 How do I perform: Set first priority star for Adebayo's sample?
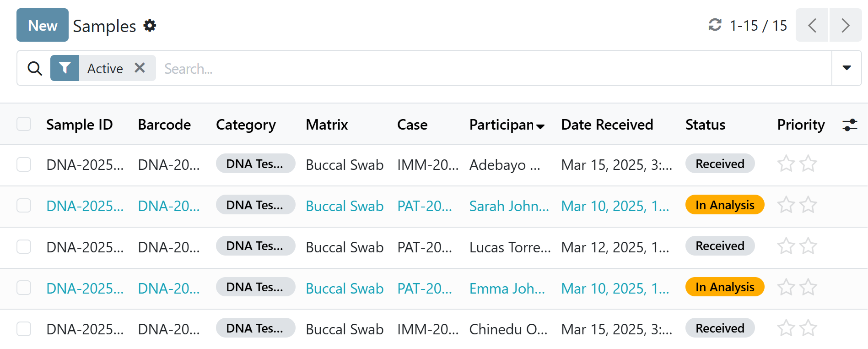tap(786, 164)
